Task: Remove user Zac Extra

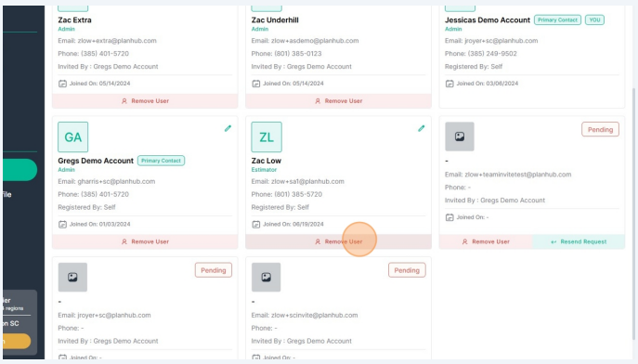Action: click(145, 101)
